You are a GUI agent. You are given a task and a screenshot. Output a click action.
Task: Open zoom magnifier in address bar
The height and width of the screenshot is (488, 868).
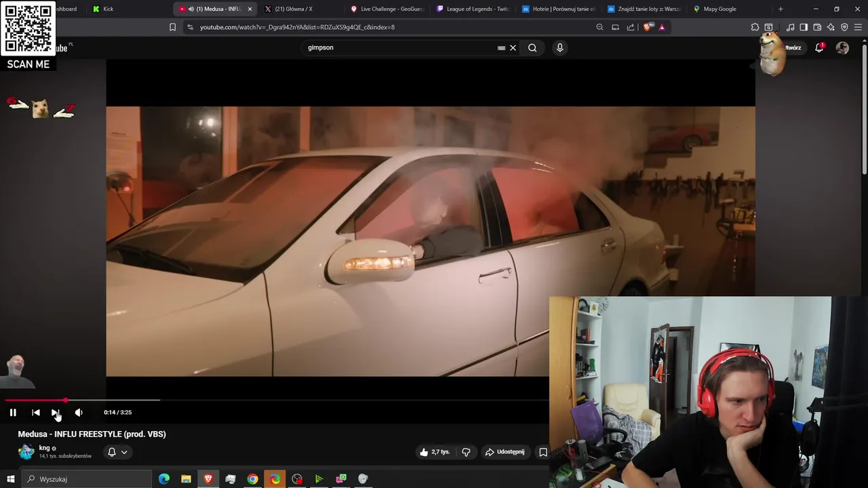click(599, 27)
